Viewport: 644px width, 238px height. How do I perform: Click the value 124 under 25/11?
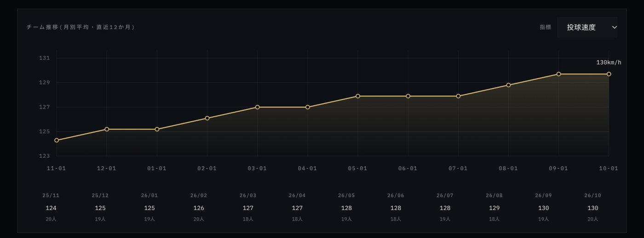[51, 208]
